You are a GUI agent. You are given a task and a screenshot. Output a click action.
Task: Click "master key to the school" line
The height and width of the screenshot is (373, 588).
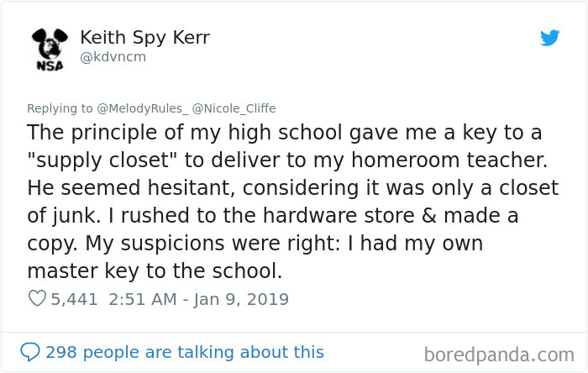tap(155, 271)
